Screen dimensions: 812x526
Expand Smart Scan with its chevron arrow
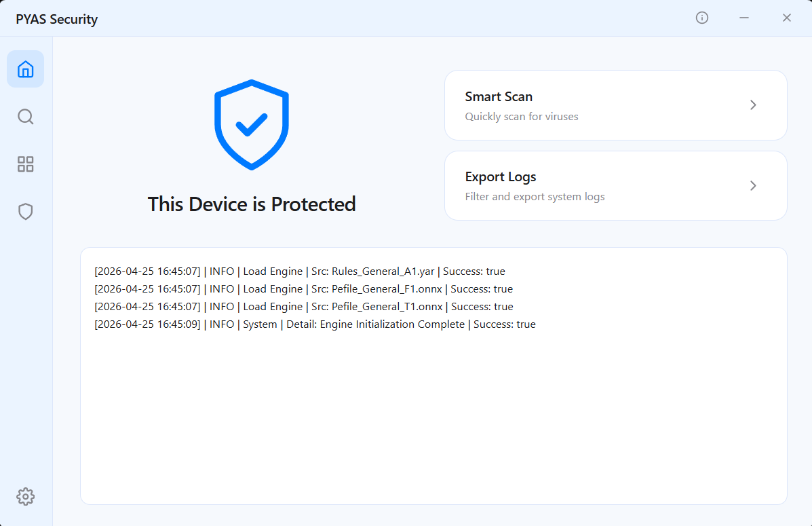click(x=753, y=105)
